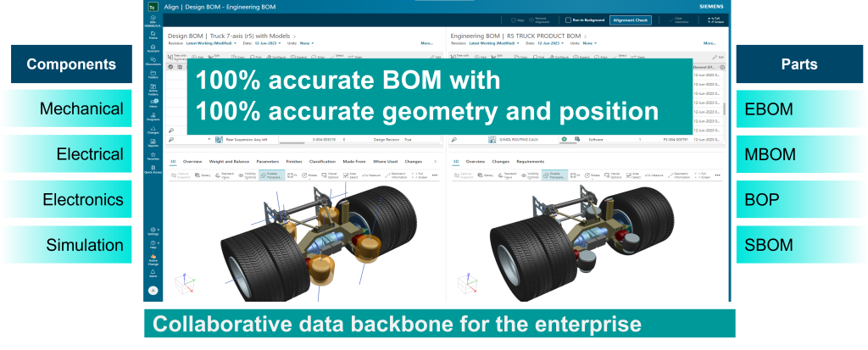Click Gallery icon in Design BOM viewer
This screenshot has height=350, width=868.
[204, 175]
